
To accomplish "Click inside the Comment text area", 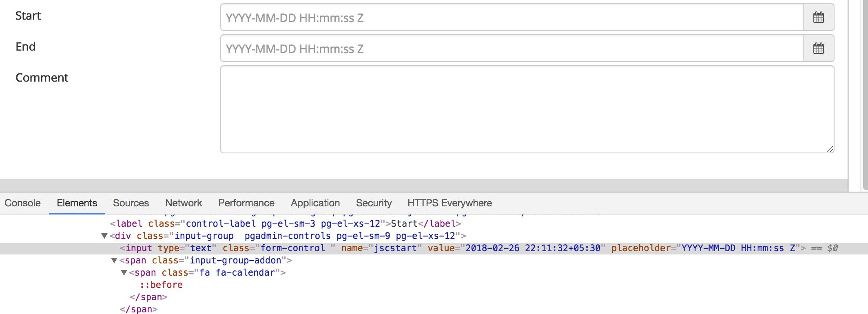I will coord(526,109).
